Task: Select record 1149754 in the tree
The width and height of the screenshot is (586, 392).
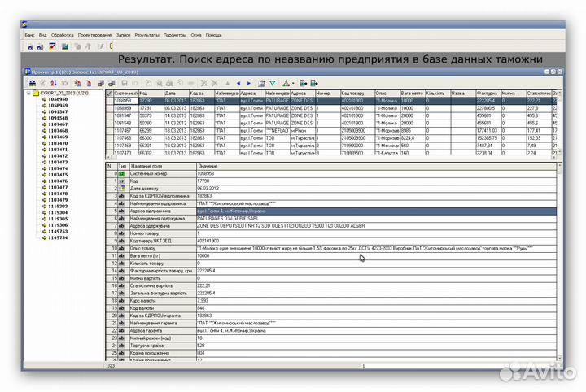Action: click(x=58, y=237)
